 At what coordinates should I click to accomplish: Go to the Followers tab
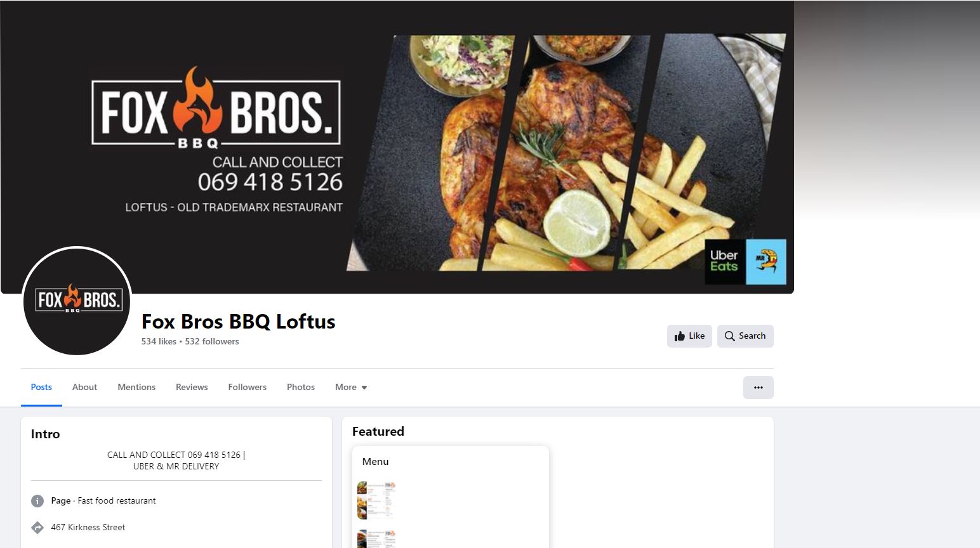[x=248, y=387]
